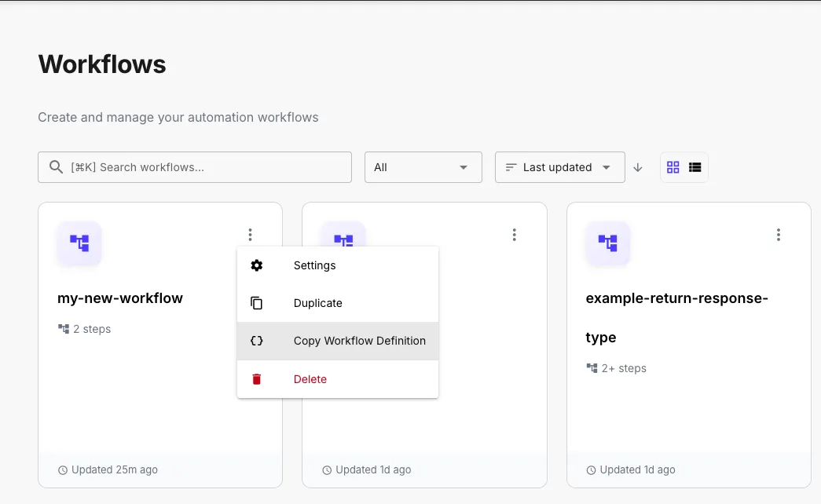Open the Last updated sort dropdown
Viewport: 821px width, 504px height.
pos(559,166)
